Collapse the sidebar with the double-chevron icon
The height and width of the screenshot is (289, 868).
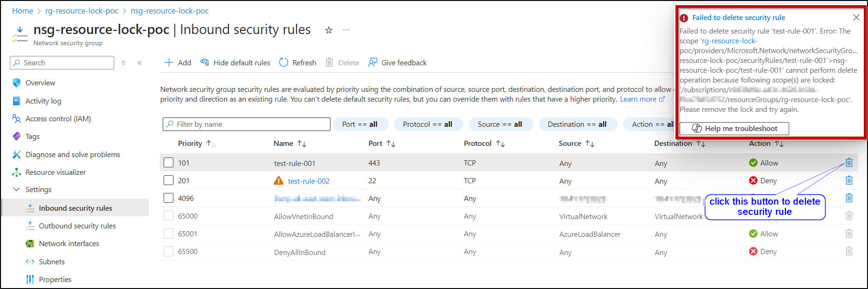point(140,63)
